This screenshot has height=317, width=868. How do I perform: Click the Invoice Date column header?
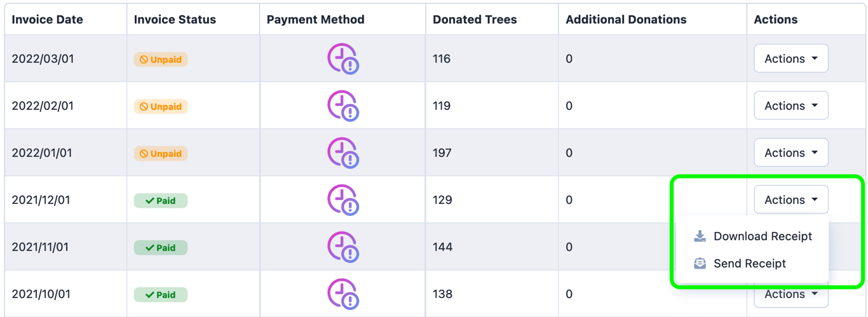[48, 20]
